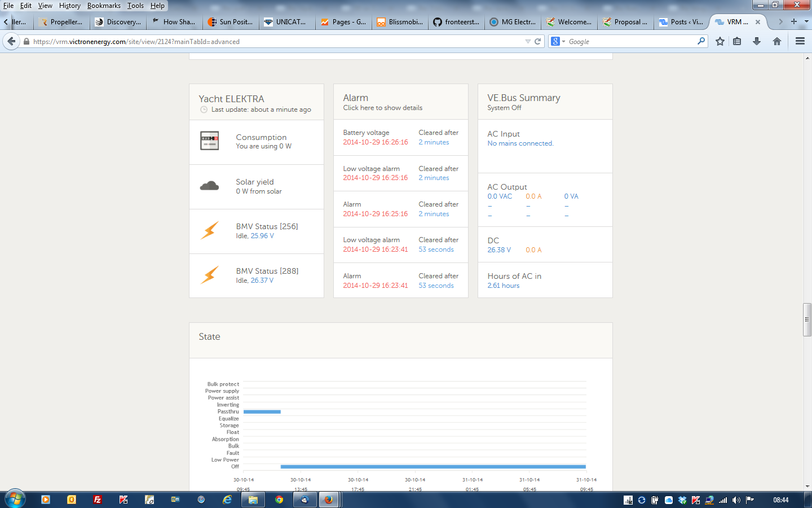Screen dimensions: 812x508
Task: Click the Consumption meter icon
Action: [209, 141]
